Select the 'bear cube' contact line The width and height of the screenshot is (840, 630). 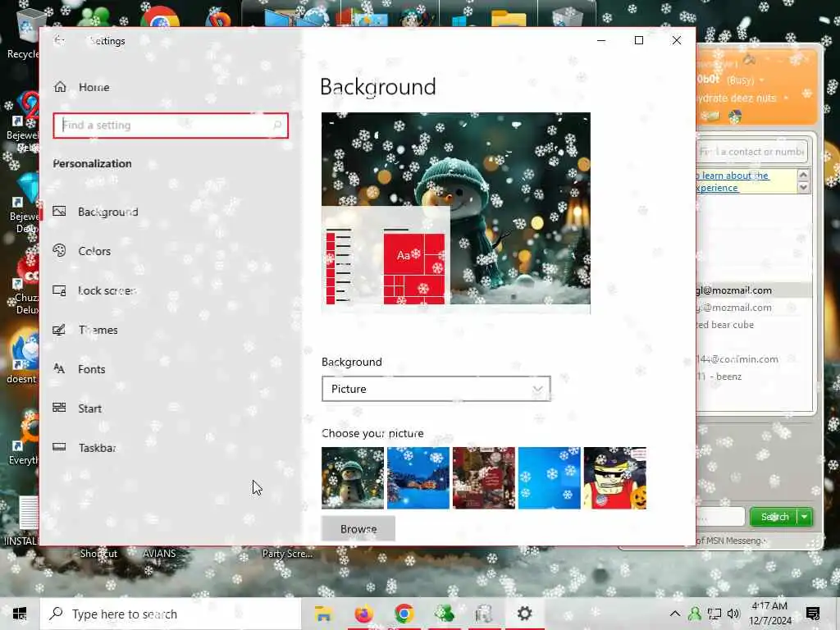[x=725, y=325]
